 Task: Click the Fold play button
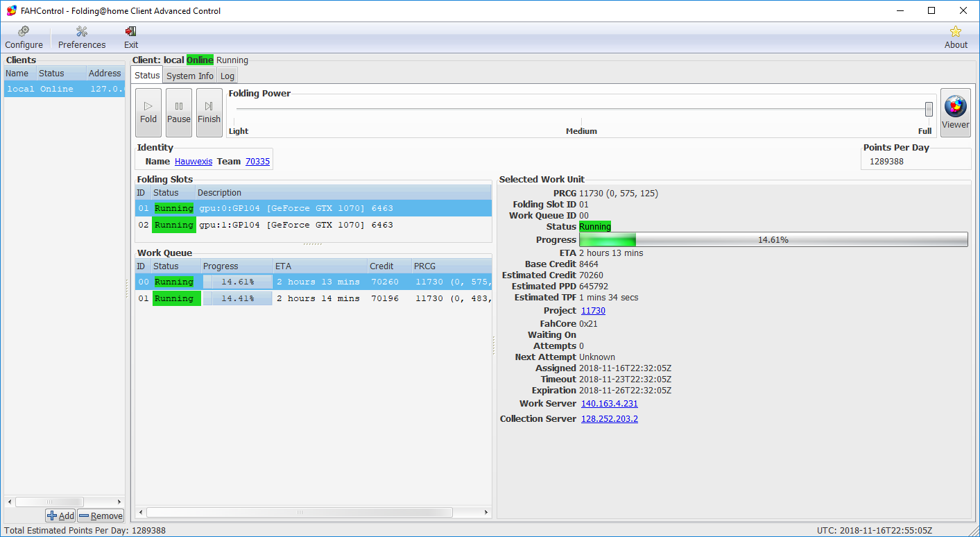pyautogui.click(x=148, y=112)
